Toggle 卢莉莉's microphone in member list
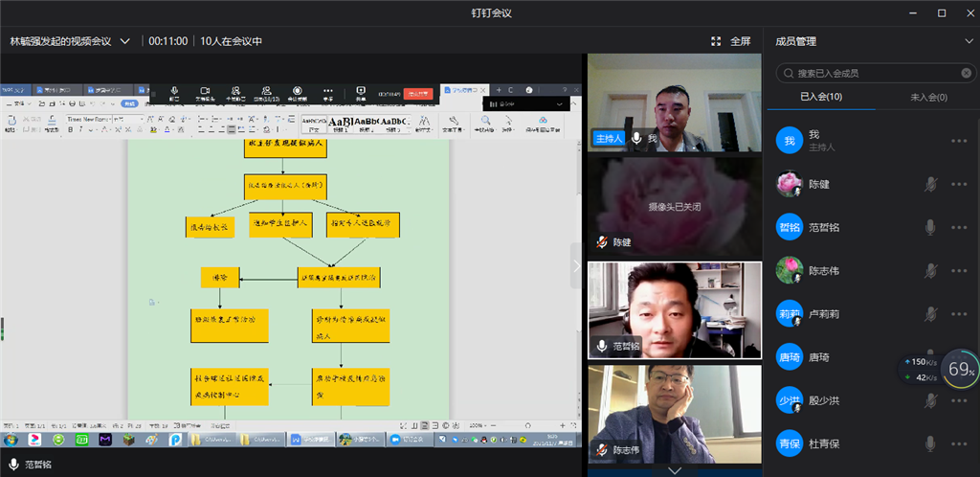The width and height of the screenshot is (980, 477). coord(929,313)
